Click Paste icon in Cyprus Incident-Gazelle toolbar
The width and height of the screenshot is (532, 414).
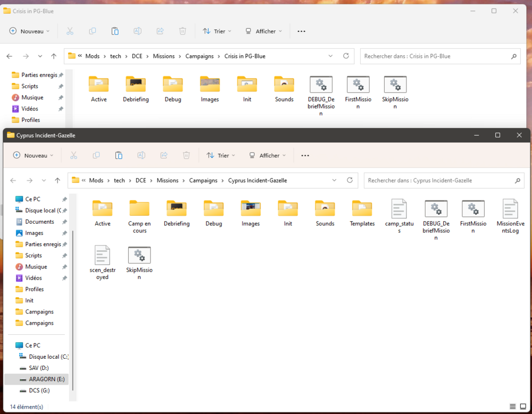pyautogui.click(x=119, y=155)
